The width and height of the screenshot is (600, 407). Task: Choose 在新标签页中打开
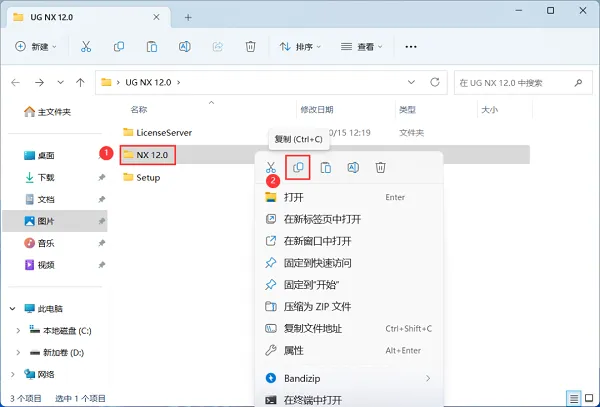(349, 219)
